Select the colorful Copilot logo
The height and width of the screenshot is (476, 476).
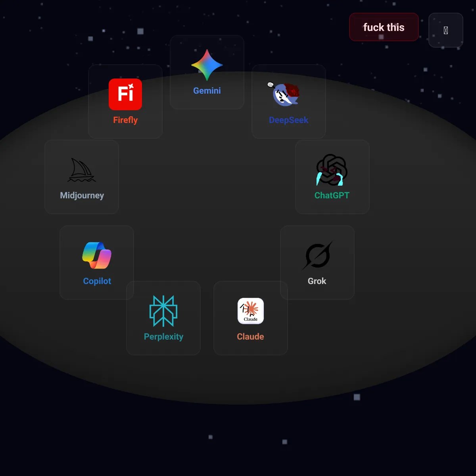pyautogui.click(x=97, y=255)
